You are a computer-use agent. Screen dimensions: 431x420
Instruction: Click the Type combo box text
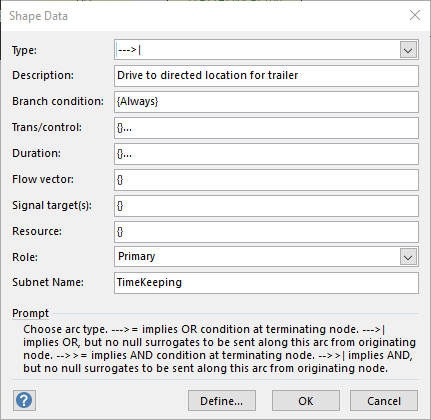click(257, 50)
